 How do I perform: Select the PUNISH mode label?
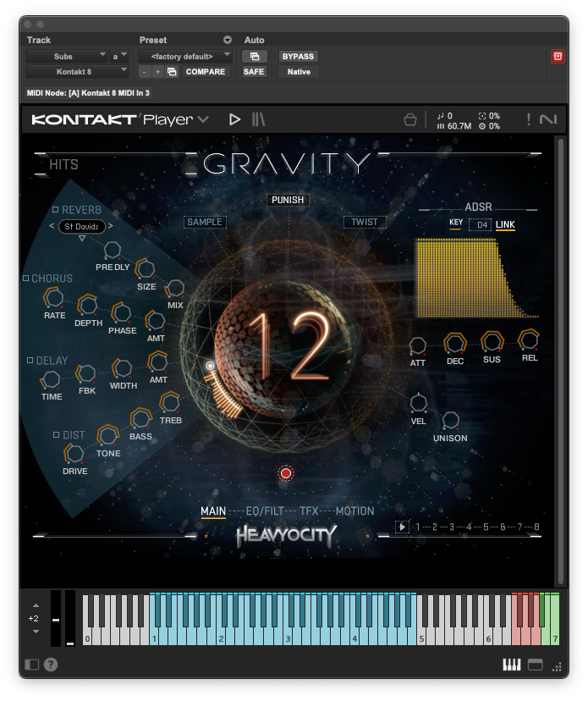[288, 200]
